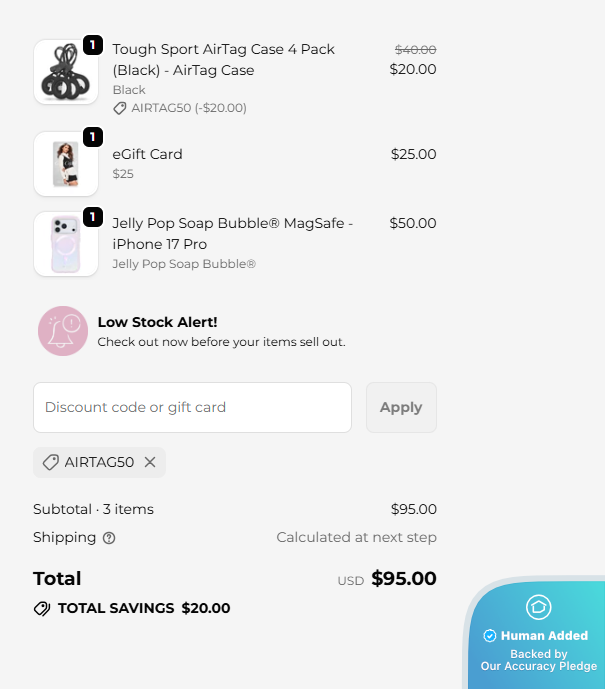Focus the discount code or gift card field
The height and width of the screenshot is (689, 605).
pyautogui.click(x=192, y=407)
